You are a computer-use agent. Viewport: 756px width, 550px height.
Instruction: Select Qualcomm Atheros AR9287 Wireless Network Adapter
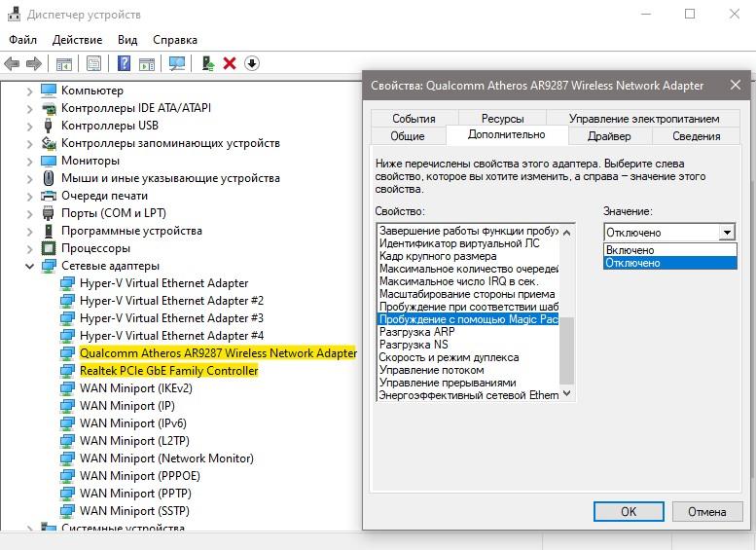pos(218,353)
